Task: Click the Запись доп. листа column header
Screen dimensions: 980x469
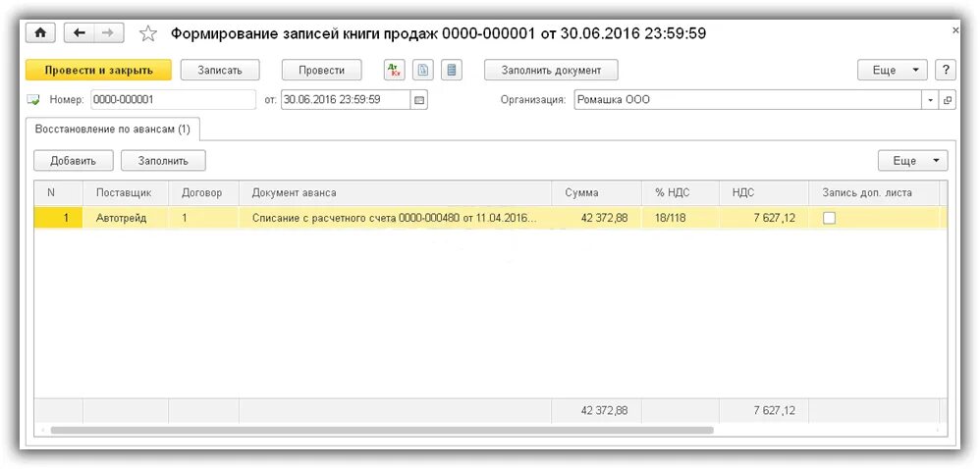Action: [874, 193]
